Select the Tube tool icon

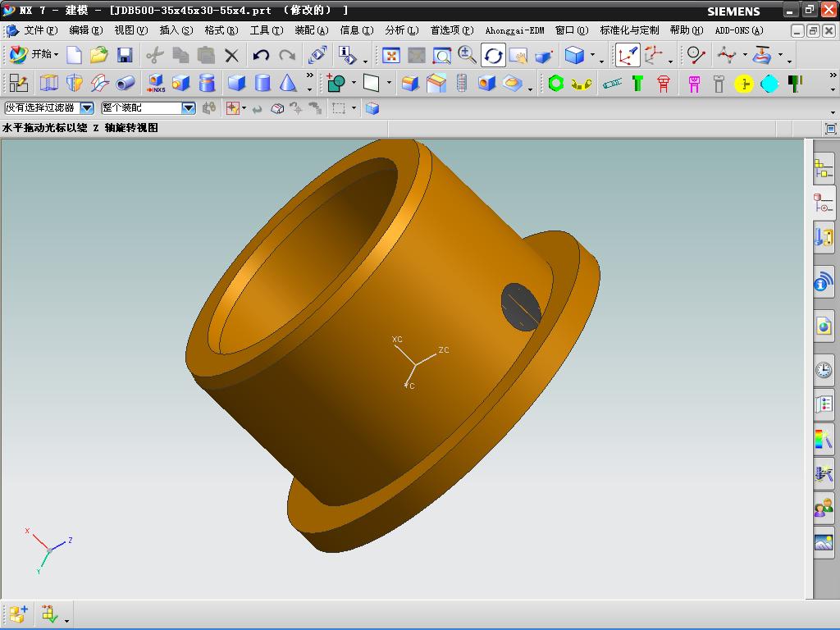(126, 83)
